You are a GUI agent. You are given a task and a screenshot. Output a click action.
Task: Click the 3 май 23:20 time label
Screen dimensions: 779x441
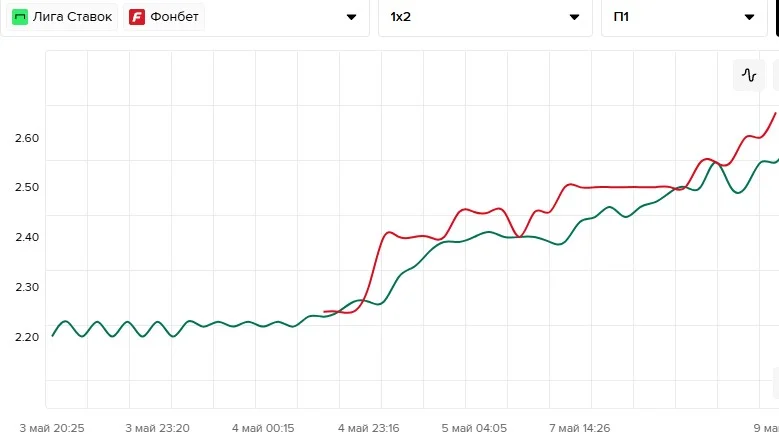click(157, 428)
